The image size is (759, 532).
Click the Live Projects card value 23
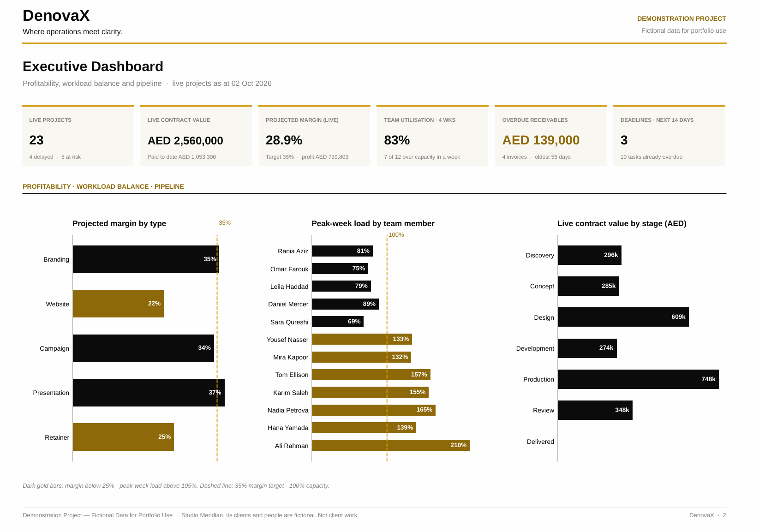36,140
